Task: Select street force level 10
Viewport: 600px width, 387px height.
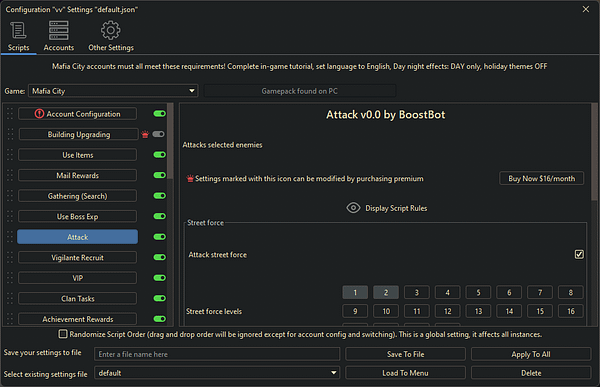Action: click(386, 311)
